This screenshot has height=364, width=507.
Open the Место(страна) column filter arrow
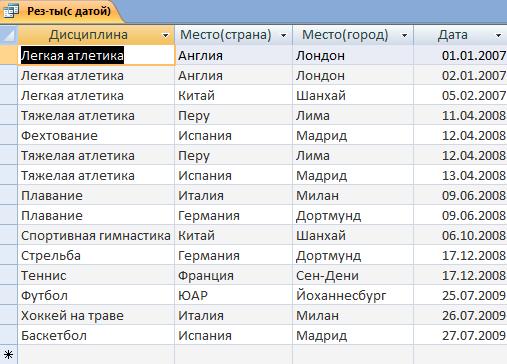click(284, 35)
